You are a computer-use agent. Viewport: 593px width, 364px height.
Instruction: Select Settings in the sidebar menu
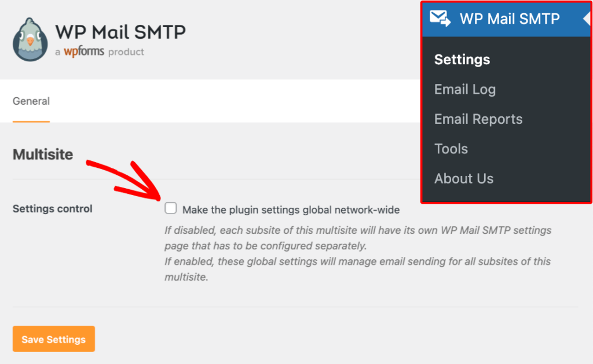pos(462,60)
